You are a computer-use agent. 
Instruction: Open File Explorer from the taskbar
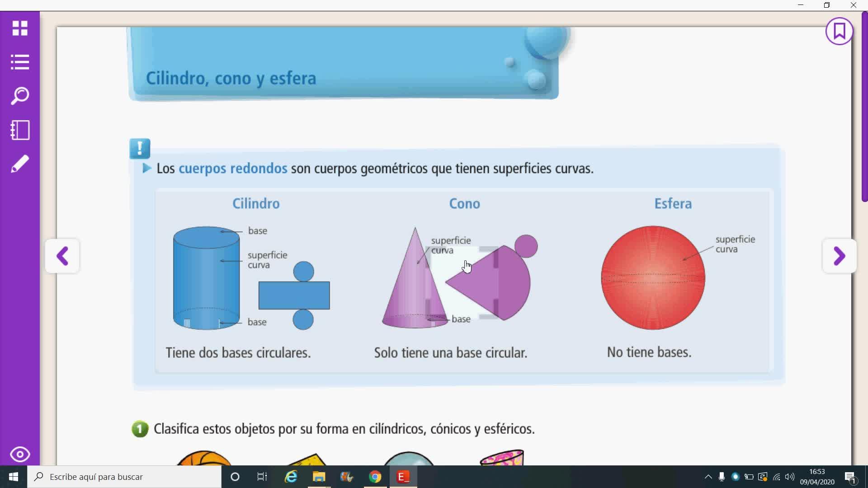[x=319, y=477]
